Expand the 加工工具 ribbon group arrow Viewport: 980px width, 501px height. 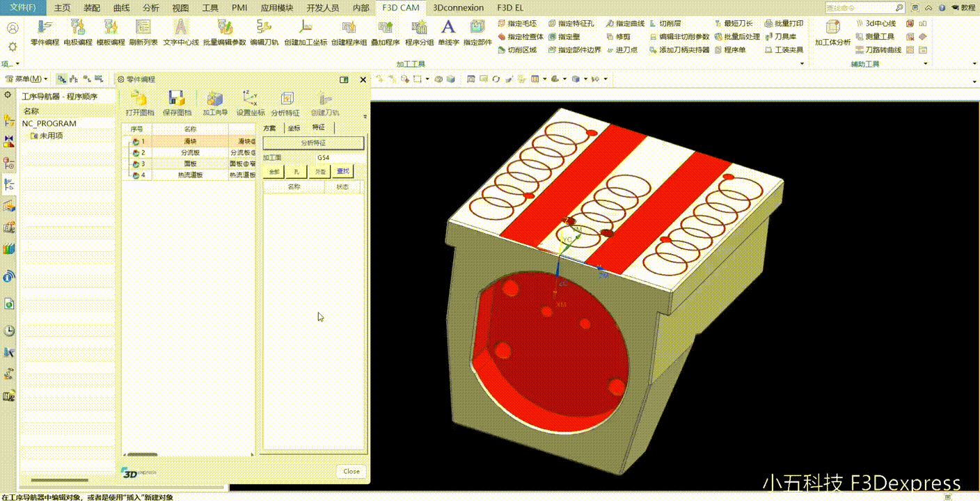[x=802, y=64]
